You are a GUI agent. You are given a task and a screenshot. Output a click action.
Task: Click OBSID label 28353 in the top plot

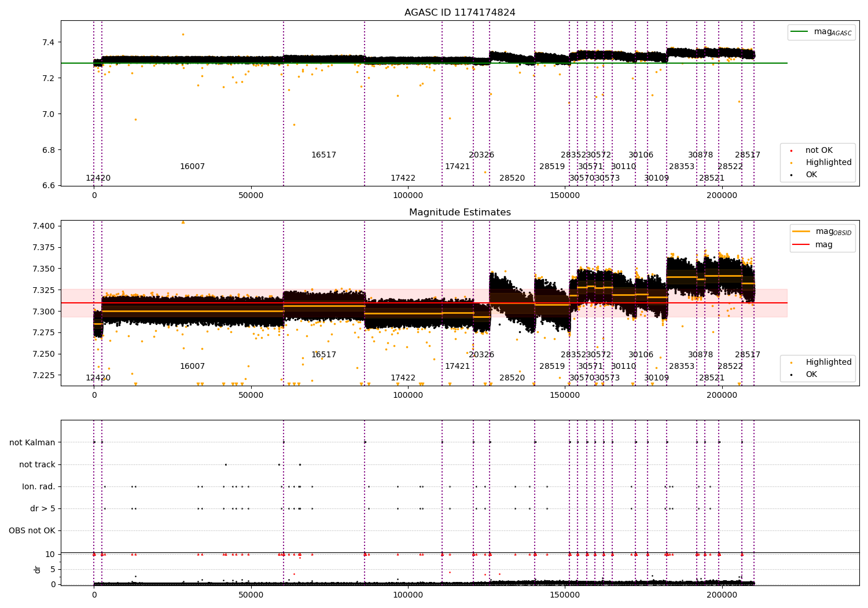[x=682, y=167]
